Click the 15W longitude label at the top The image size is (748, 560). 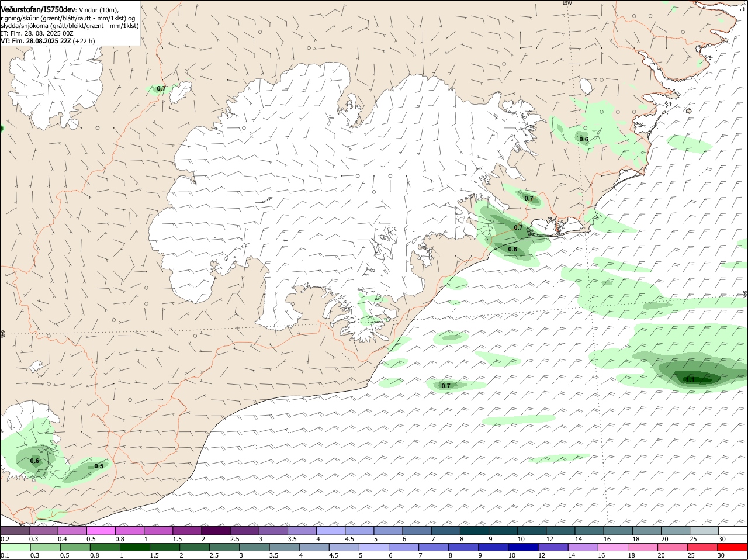(x=567, y=3)
